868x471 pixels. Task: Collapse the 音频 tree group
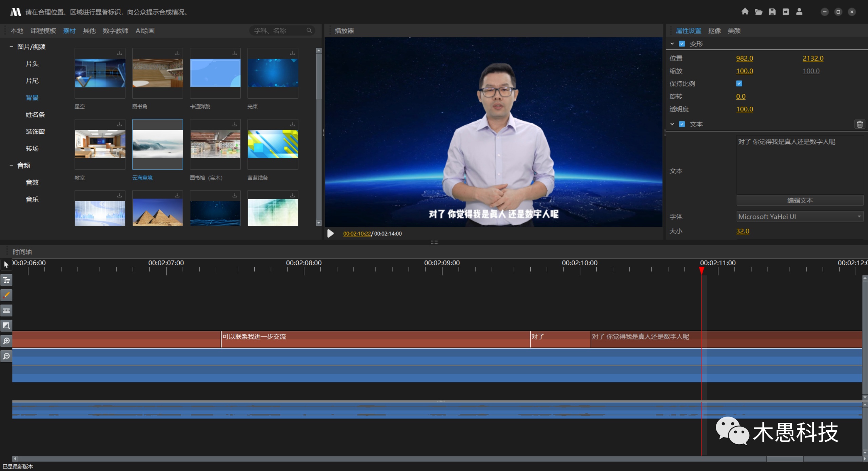[11, 165]
